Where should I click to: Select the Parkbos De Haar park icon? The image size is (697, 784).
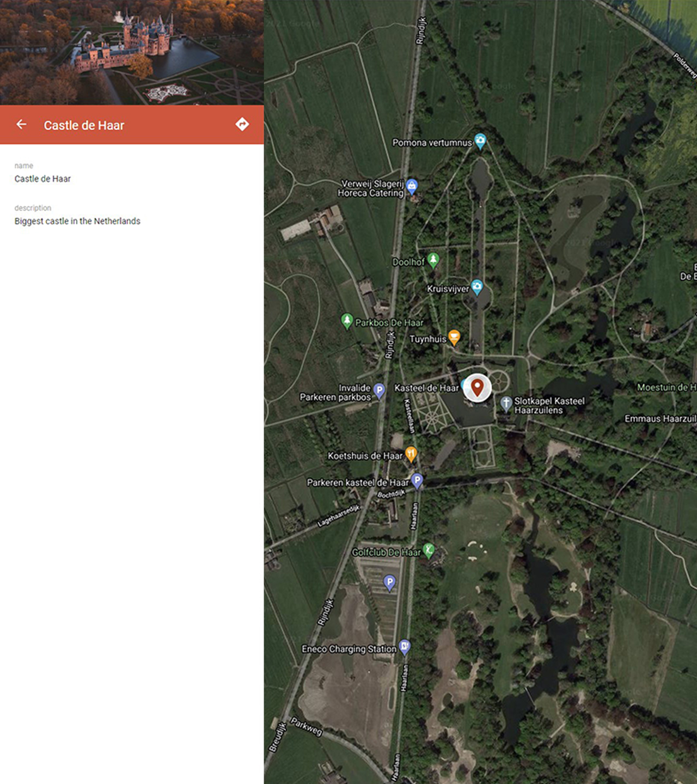coord(347,321)
